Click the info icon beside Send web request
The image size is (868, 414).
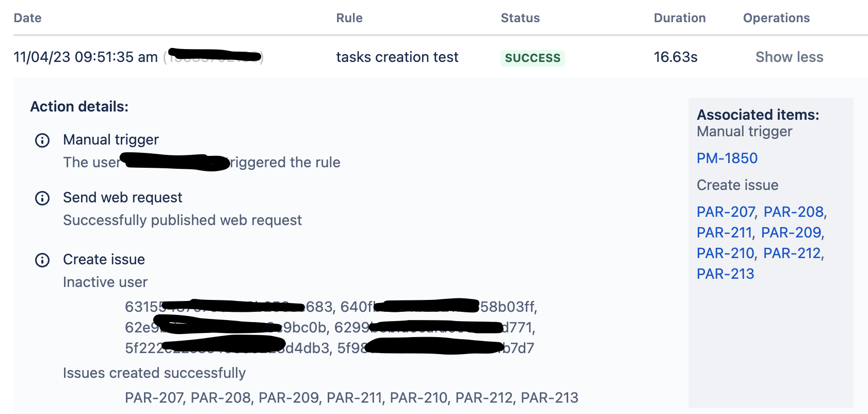[42, 198]
